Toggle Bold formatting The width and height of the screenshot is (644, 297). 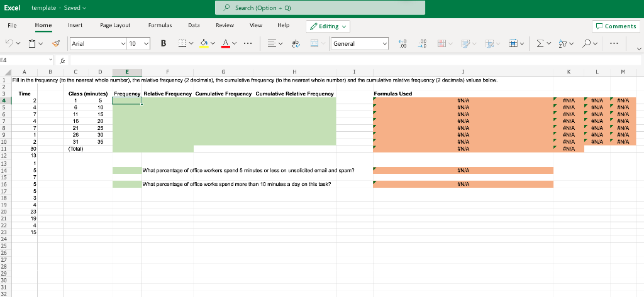point(164,43)
